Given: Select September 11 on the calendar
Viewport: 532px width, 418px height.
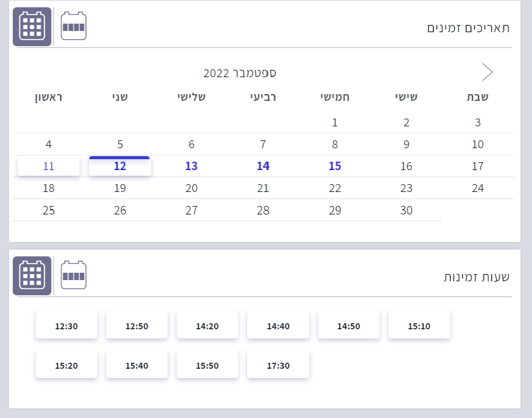Looking at the screenshot, I should click(49, 166).
